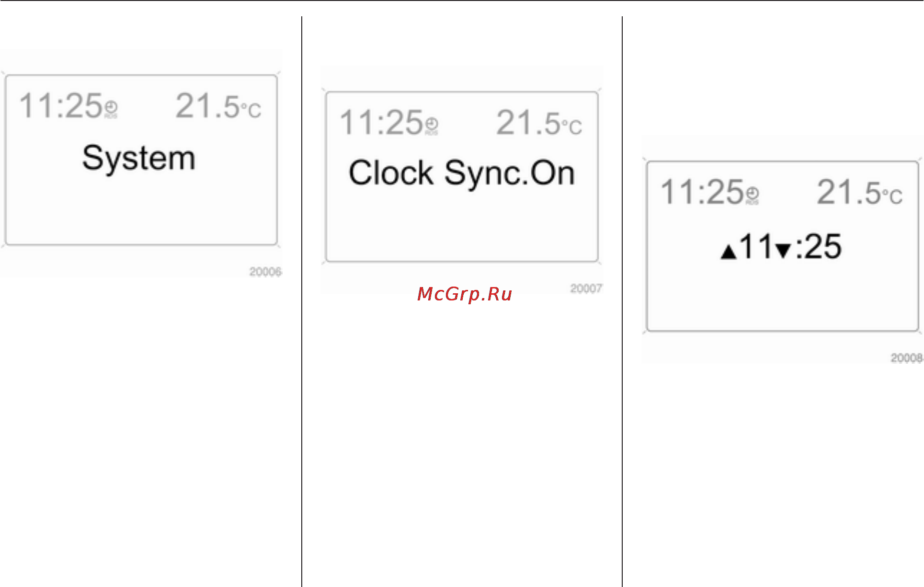924x587 pixels.
Task: Click the RDS clock icon in System display
Action: click(x=111, y=109)
